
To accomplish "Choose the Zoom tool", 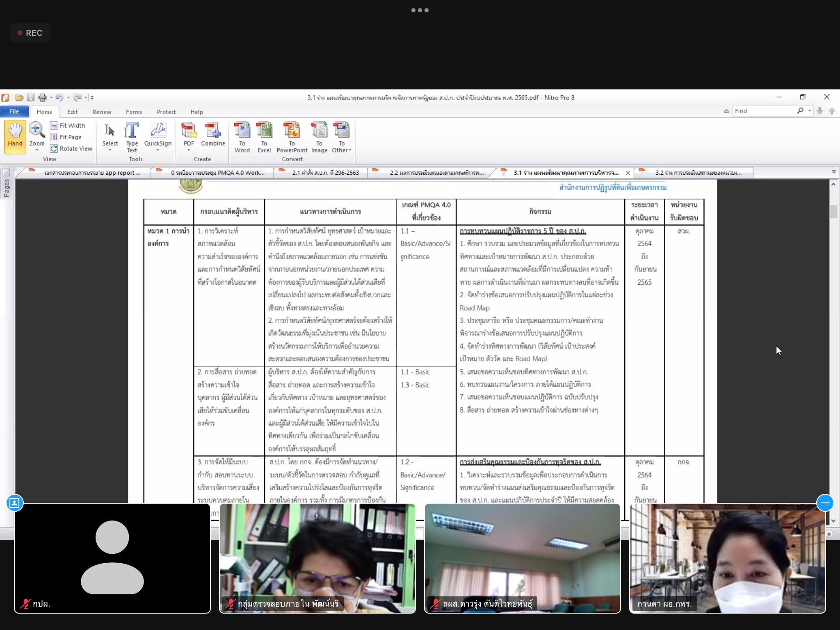I will pyautogui.click(x=37, y=135).
